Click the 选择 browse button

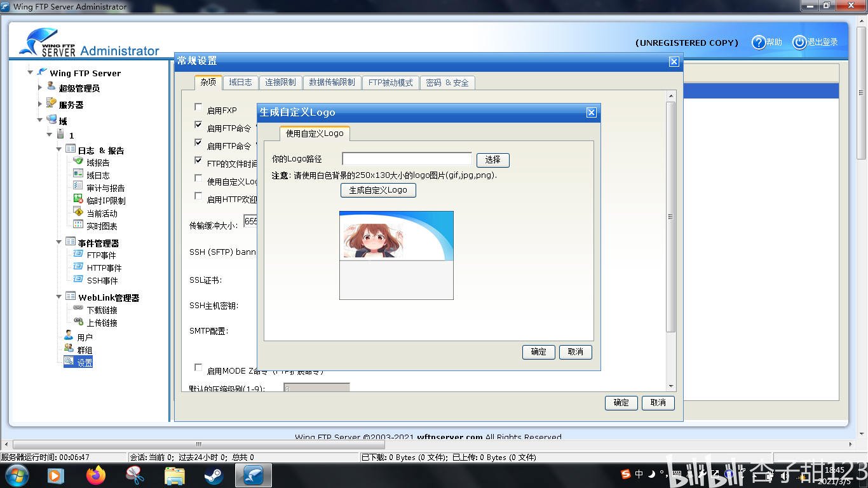tap(493, 159)
